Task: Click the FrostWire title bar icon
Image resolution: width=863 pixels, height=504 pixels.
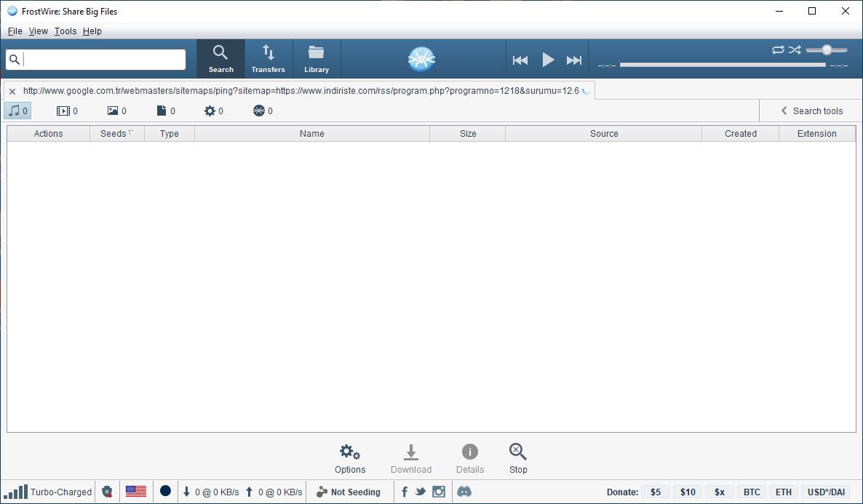Action: [x=12, y=11]
